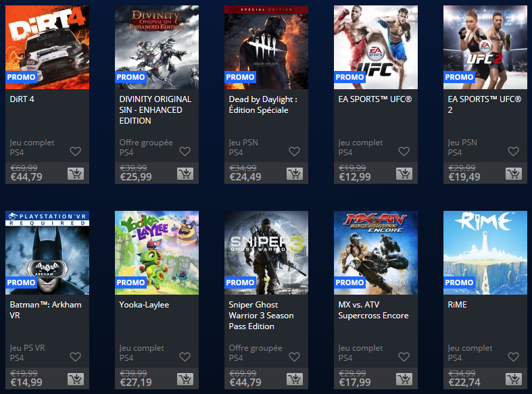The image size is (532, 394).
Task: Open the Batman Arkham VR cover image
Action: 47,253
